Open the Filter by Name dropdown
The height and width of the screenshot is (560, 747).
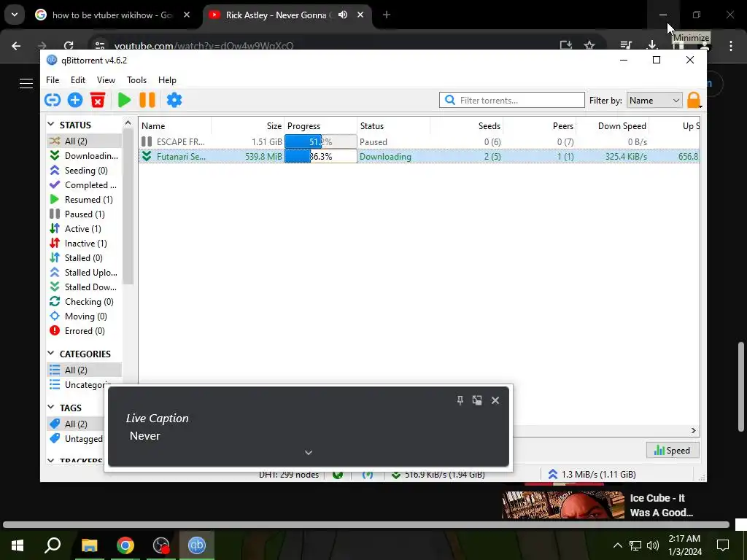(x=654, y=101)
